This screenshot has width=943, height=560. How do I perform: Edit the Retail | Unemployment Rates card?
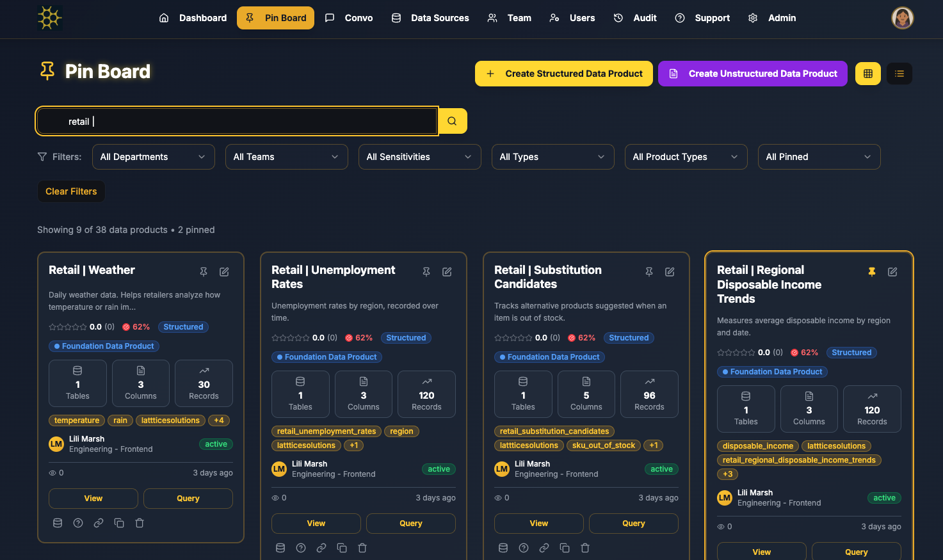click(447, 272)
